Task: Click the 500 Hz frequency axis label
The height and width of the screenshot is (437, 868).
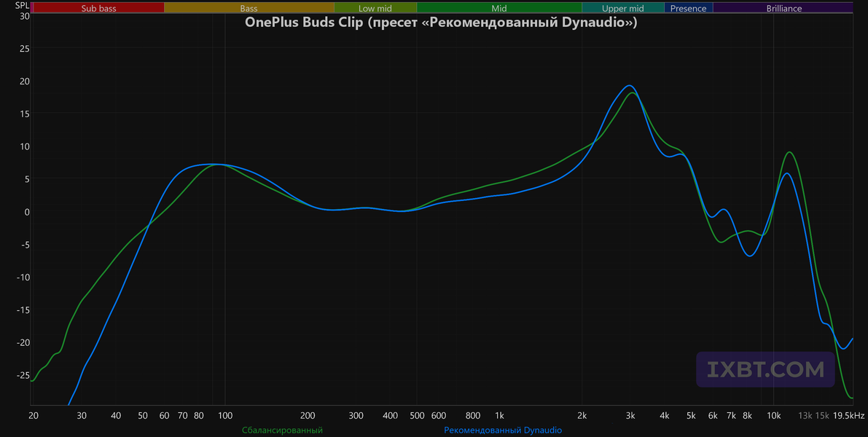Action: pyautogui.click(x=417, y=416)
